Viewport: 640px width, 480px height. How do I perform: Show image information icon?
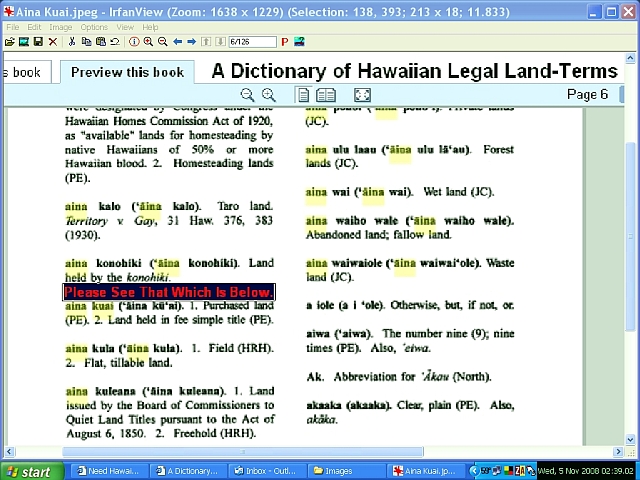pyautogui.click(x=134, y=42)
